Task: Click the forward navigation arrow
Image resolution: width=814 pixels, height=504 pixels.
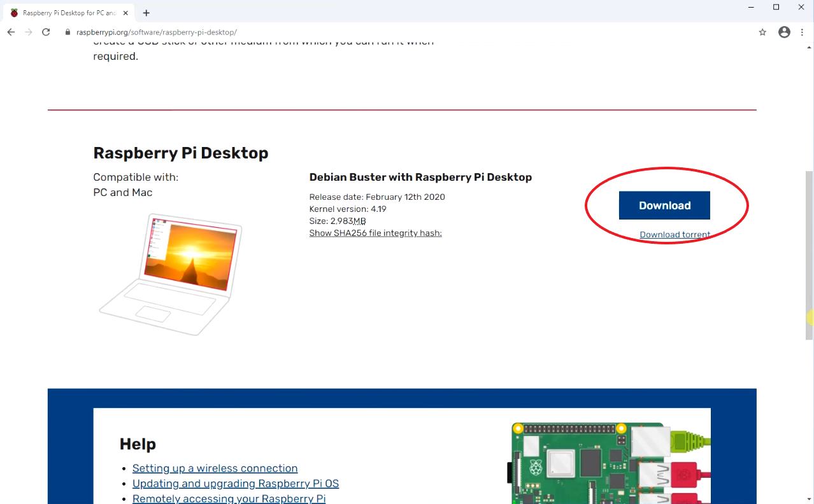Action: (x=28, y=32)
